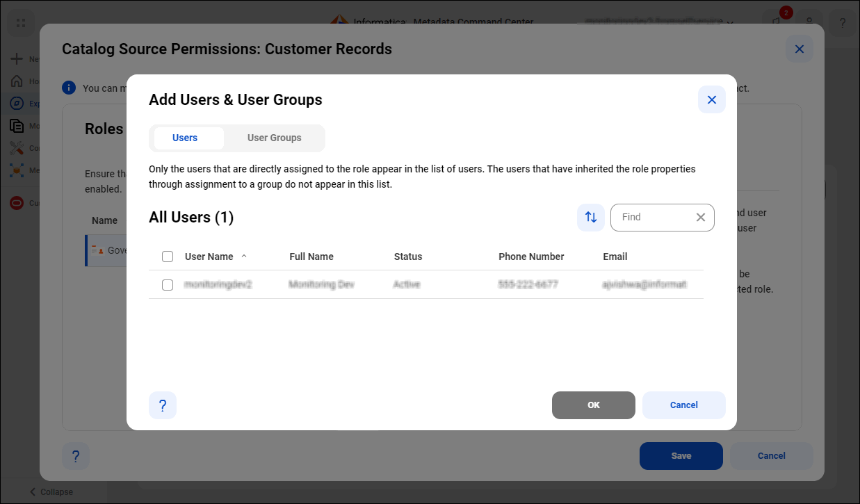Click the Monitoring Dev full name cell

322,285
